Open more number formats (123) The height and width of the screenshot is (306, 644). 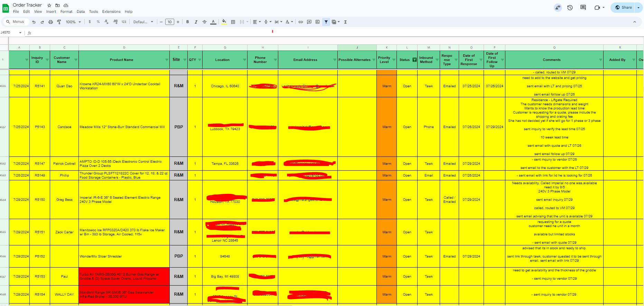(124, 22)
